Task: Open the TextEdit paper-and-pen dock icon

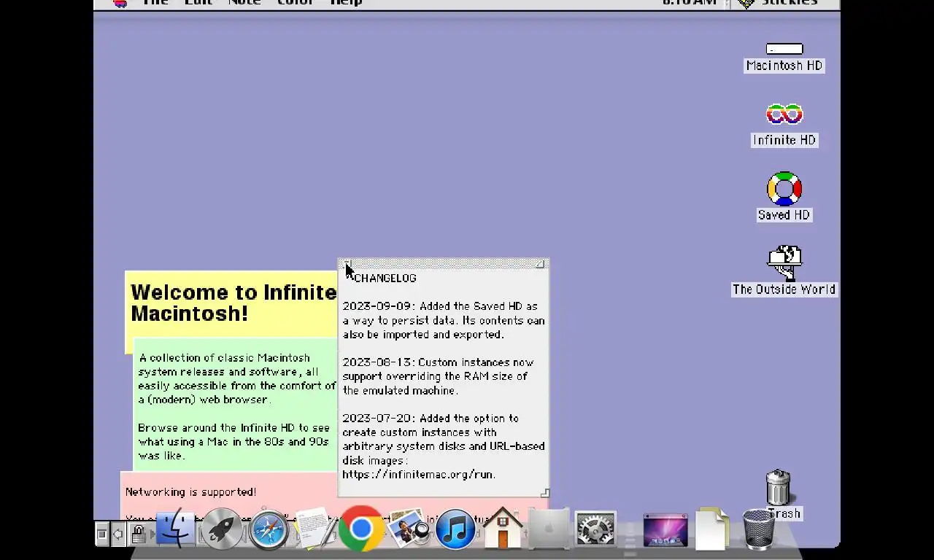Action: (315, 529)
